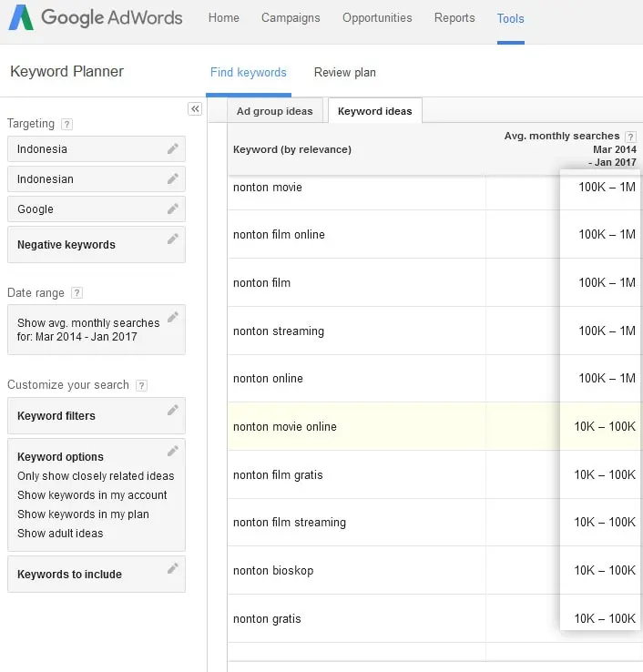This screenshot has height=672, width=643.
Task: Select the nonton movie online row
Action: pyautogui.click(x=285, y=426)
